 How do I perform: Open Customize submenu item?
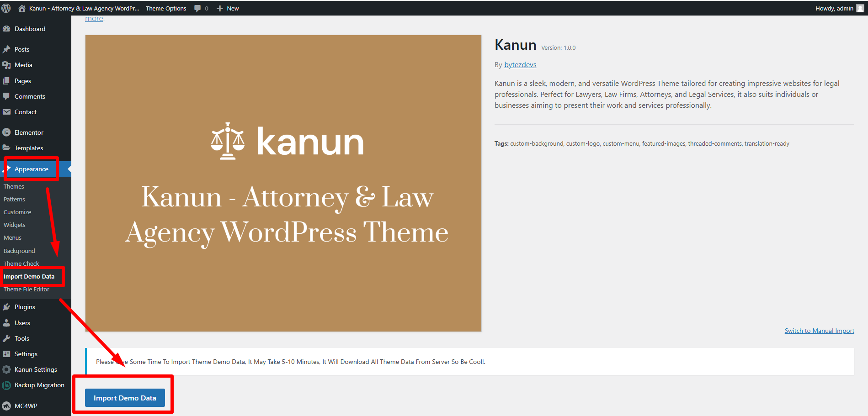pos(17,212)
